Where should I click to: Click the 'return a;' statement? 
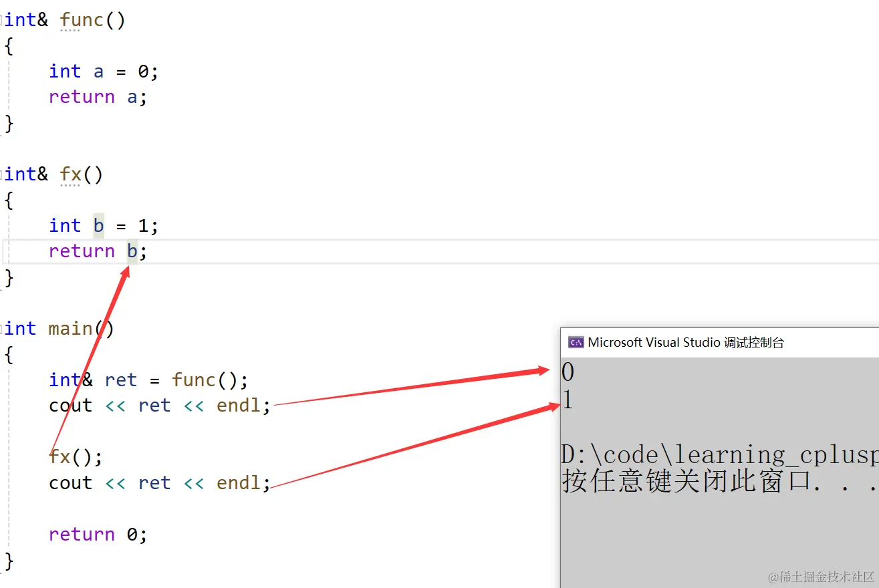pyautogui.click(x=98, y=97)
